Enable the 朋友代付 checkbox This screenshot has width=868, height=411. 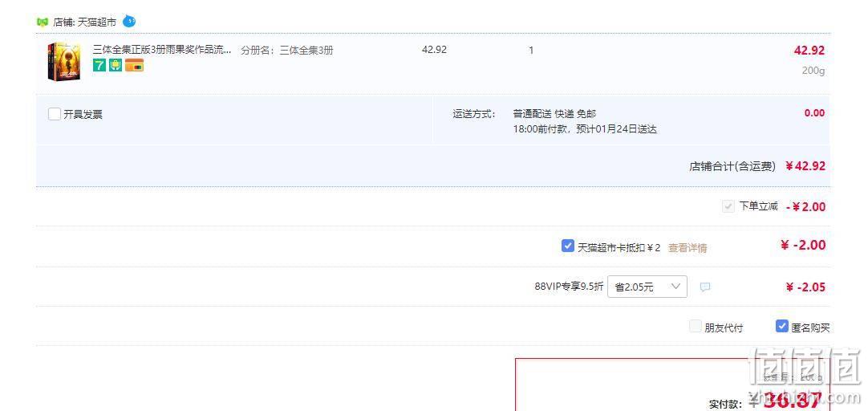point(696,326)
